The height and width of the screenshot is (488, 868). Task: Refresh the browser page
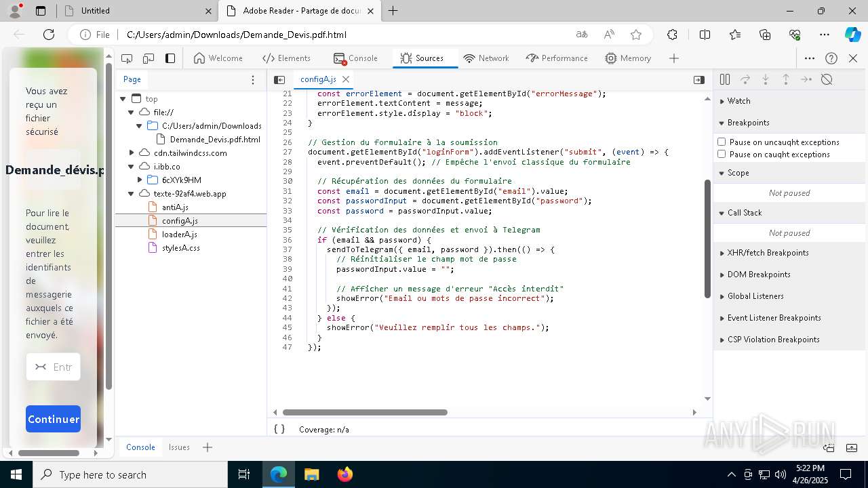click(49, 35)
